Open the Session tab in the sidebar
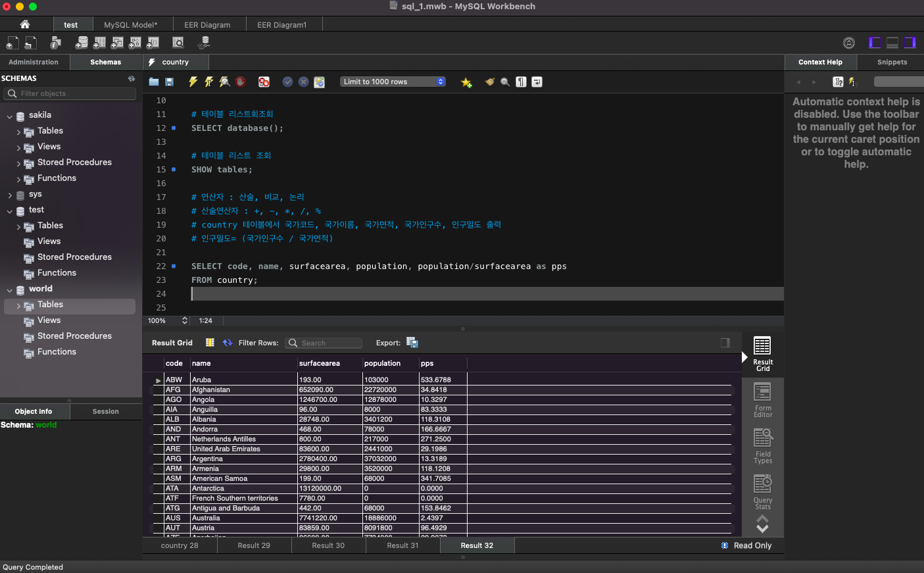 click(x=106, y=411)
